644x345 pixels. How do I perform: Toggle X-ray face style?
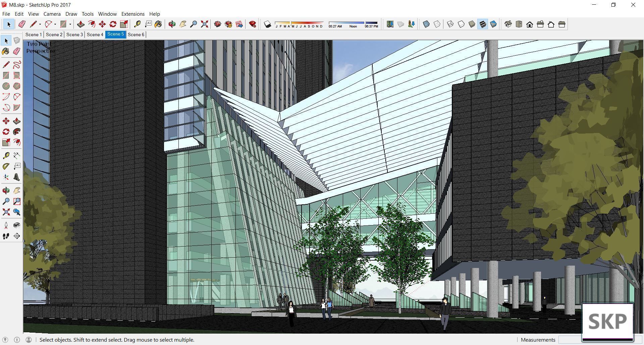(426, 24)
